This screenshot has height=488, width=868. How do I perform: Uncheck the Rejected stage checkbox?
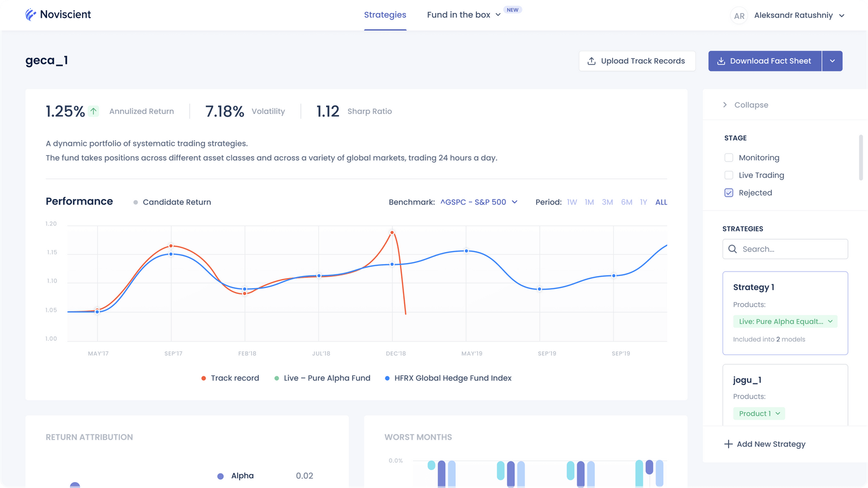[x=729, y=192]
